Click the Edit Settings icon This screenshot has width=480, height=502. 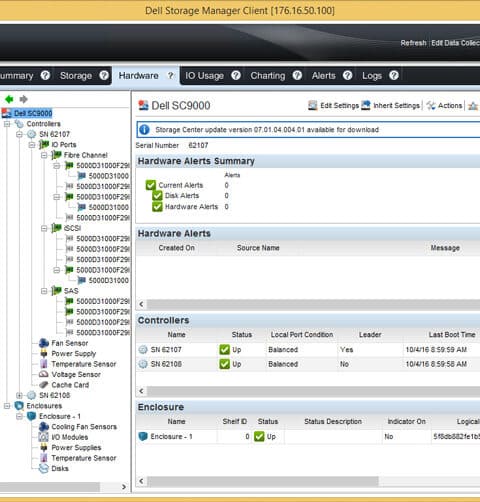coord(313,105)
